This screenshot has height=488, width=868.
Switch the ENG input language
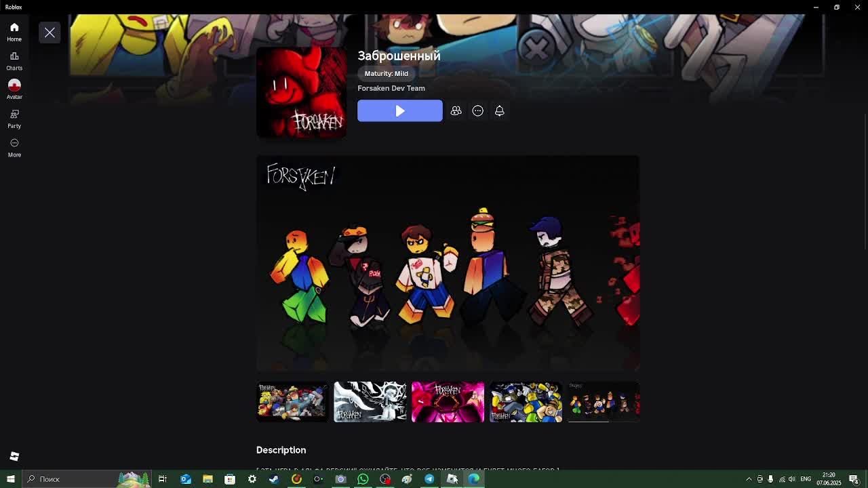pyautogui.click(x=806, y=479)
